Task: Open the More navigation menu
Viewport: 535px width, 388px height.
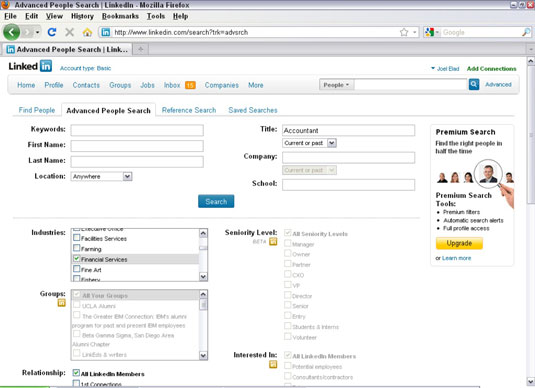Action: click(x=256, y=85)
